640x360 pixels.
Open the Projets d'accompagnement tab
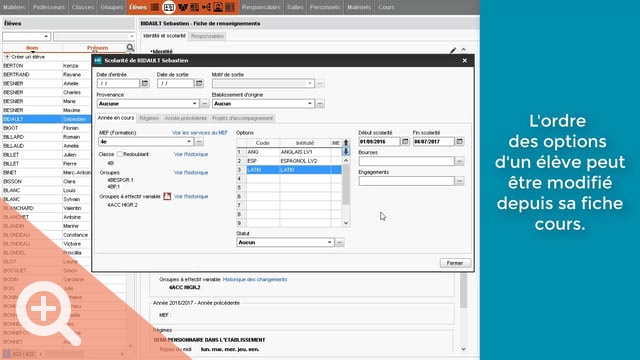click(242, 118)
